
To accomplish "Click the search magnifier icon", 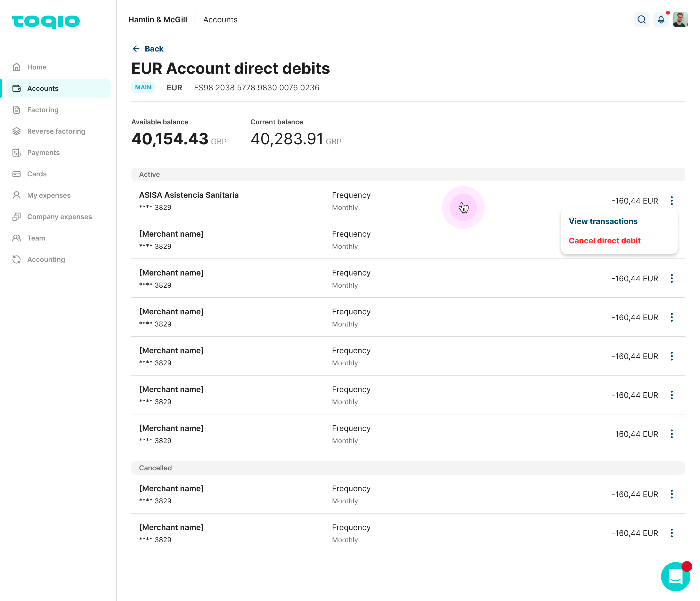I will (641, 20).
